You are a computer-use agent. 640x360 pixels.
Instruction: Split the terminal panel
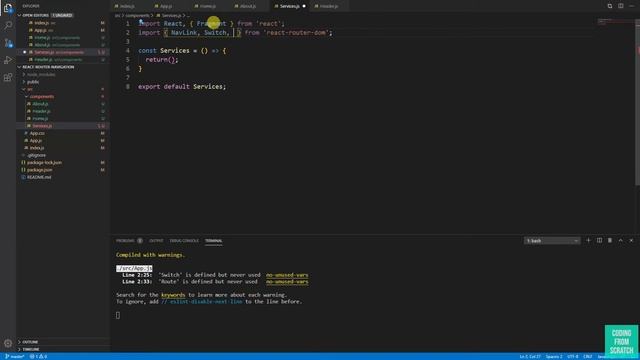coord(599,240)
